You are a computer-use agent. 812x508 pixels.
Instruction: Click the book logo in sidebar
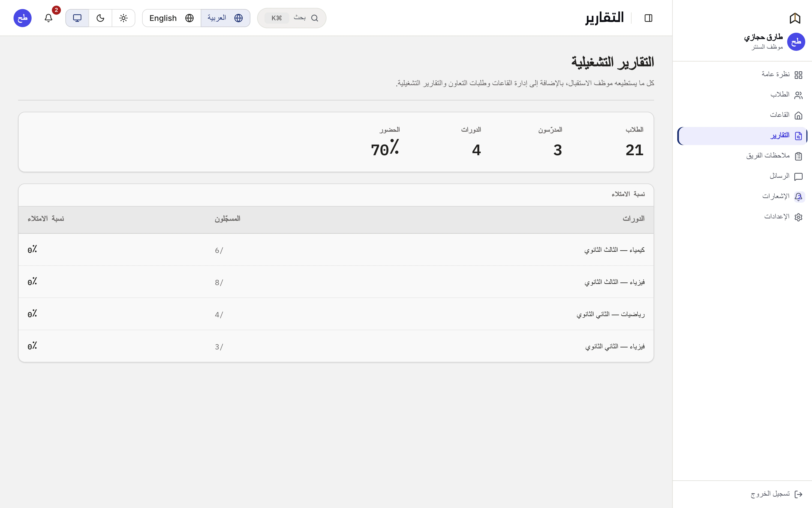(x=795, y=18)
